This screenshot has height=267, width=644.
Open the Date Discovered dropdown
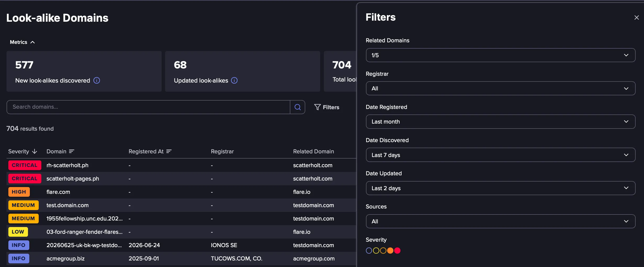pos(500,155)
